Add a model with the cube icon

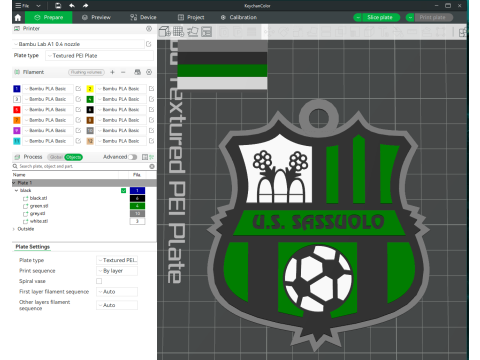click(x=164, y=32)
